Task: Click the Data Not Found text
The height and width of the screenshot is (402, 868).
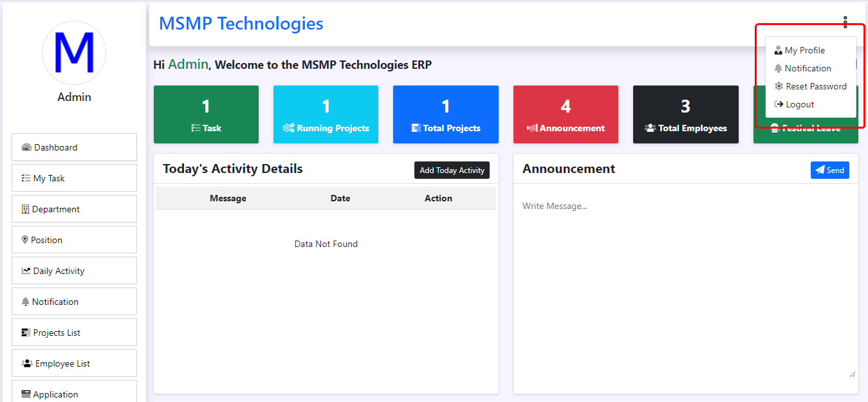Action: click(326, 244)
